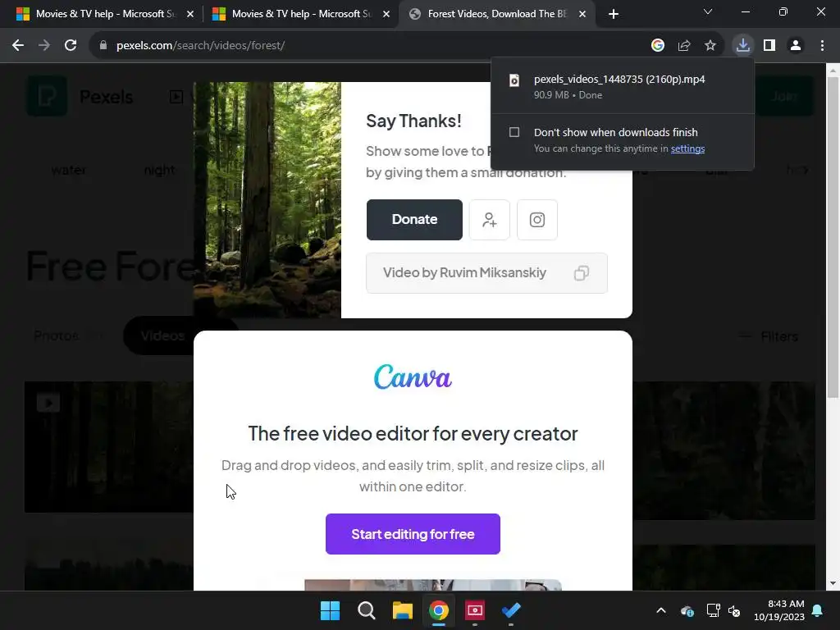Screen dimensions: 840x630
Task: Open the Windows Start menu
Action: click(330, 610)
